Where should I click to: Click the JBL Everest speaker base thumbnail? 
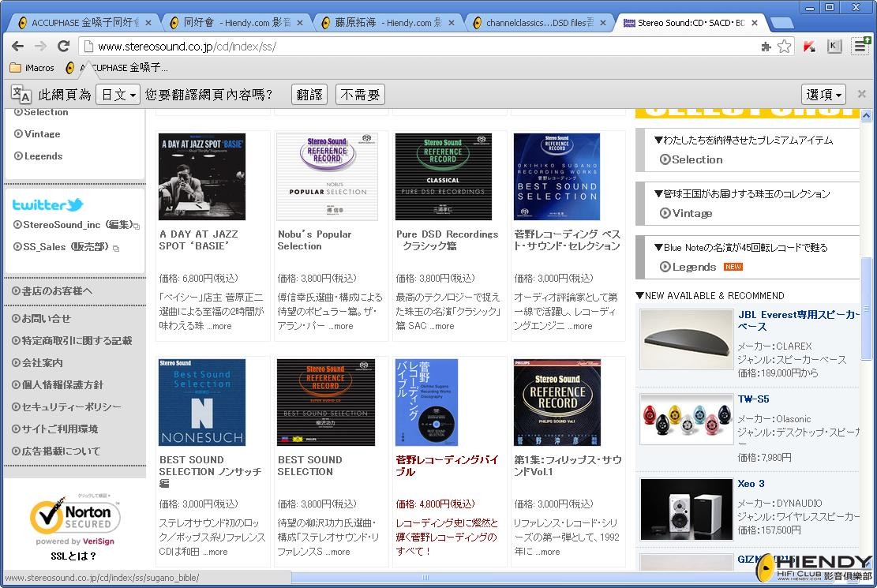(x=686, y=339)
